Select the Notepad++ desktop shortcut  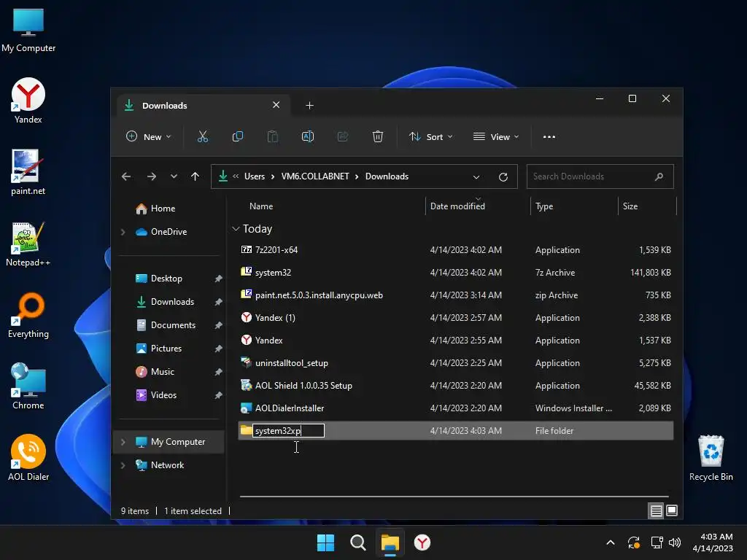28,244
